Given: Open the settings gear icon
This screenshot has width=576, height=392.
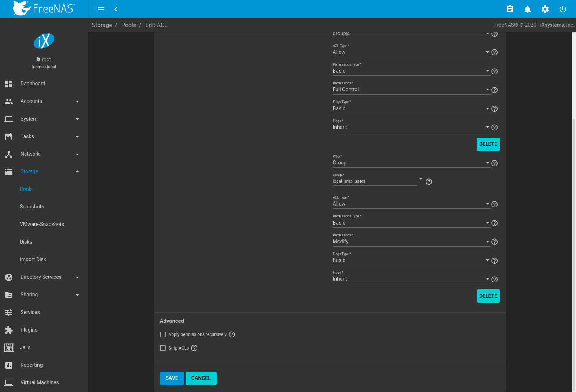Looking at the screenshot, I should pos(545,9).
